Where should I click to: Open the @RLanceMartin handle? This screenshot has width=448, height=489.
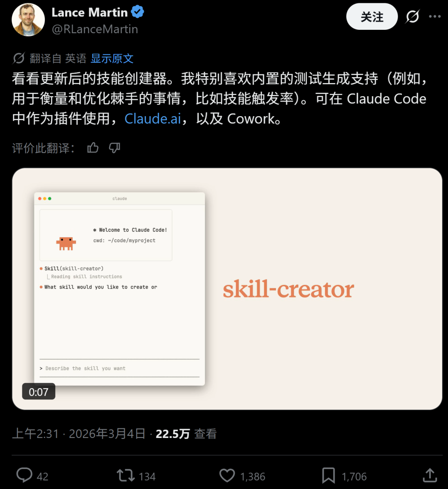pos(95,29)
